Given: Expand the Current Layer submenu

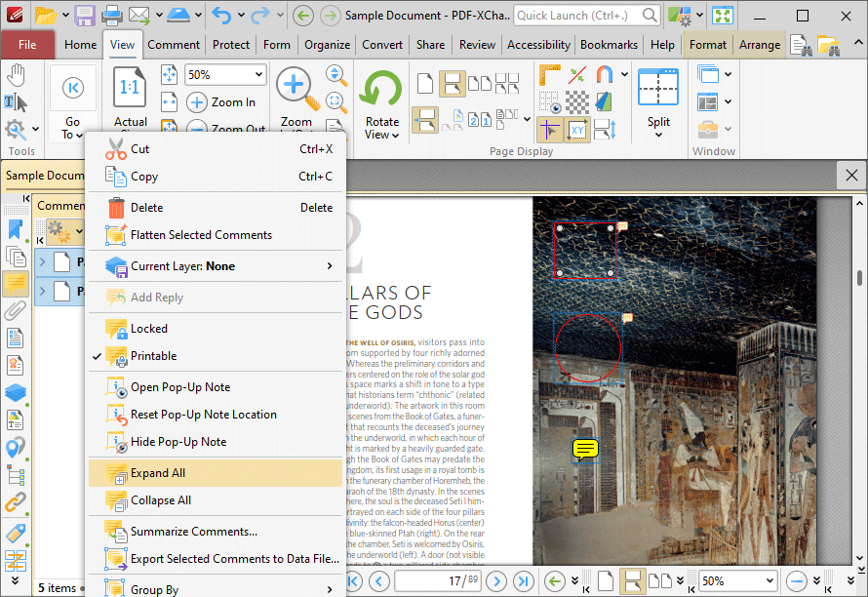Looking at the screenshot, I should pos(216,266).
